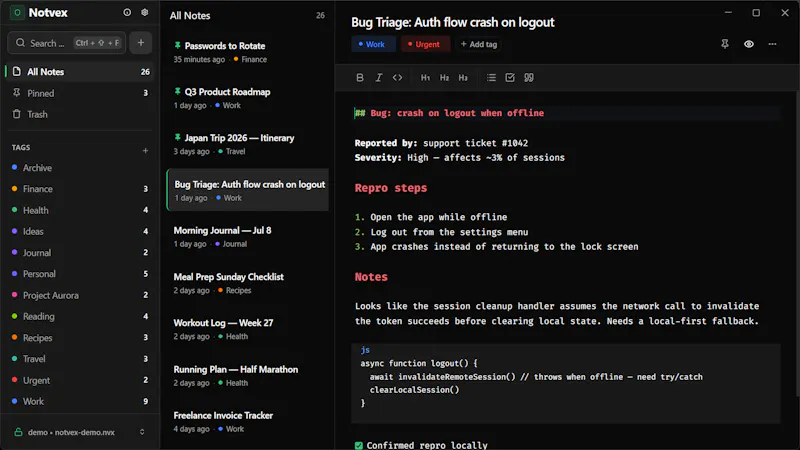Toggle Confirmed repro locally checkbox
This screenshot has width=800, height=450.
359,445
